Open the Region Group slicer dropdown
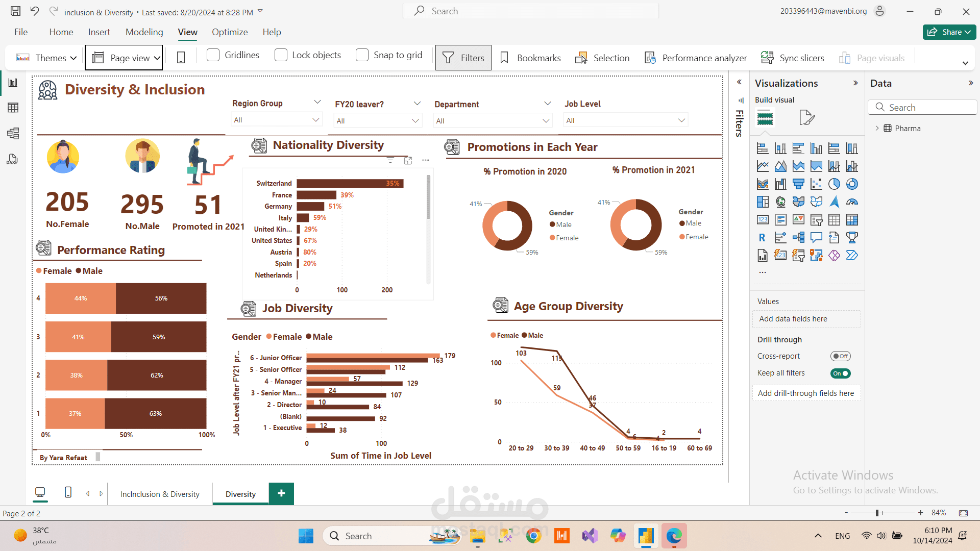Viewport: 980px width, 551px height. click(x=316, y=120)
